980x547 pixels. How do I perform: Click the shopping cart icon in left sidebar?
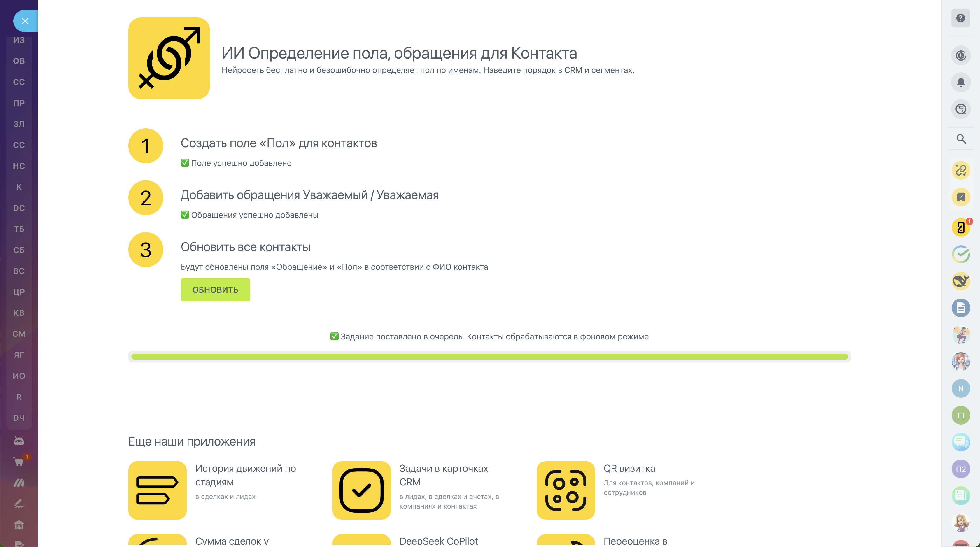coord(19,461)
